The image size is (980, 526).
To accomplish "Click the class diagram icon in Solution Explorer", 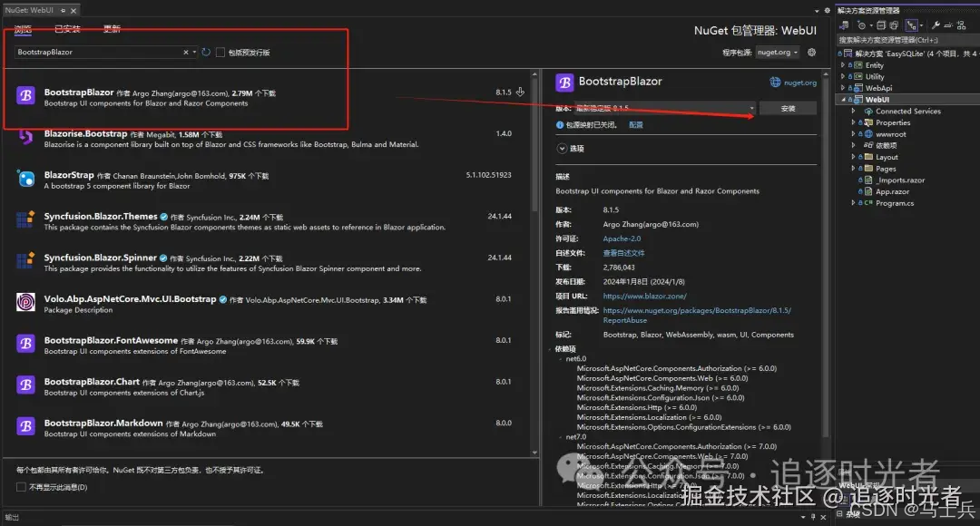I will tap(961, 25).
